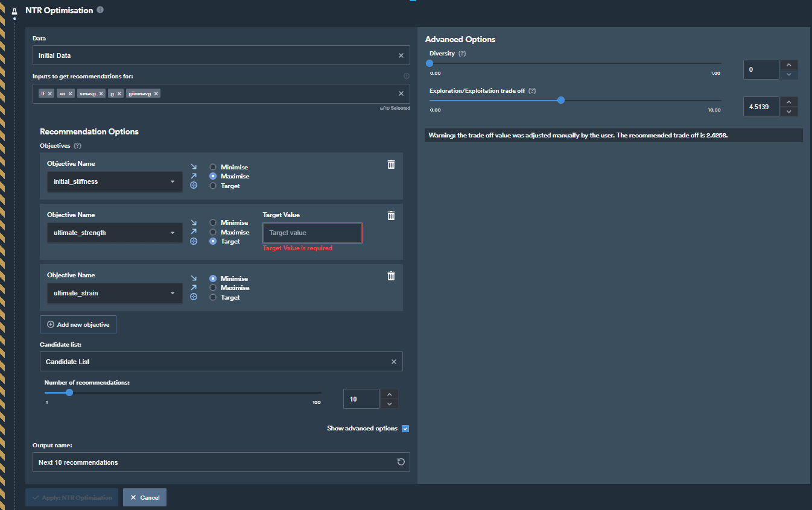The width and height of the screenshot is (812, 510).
Task: Click the flask step icon in left margin
Action: pos(14,11)
